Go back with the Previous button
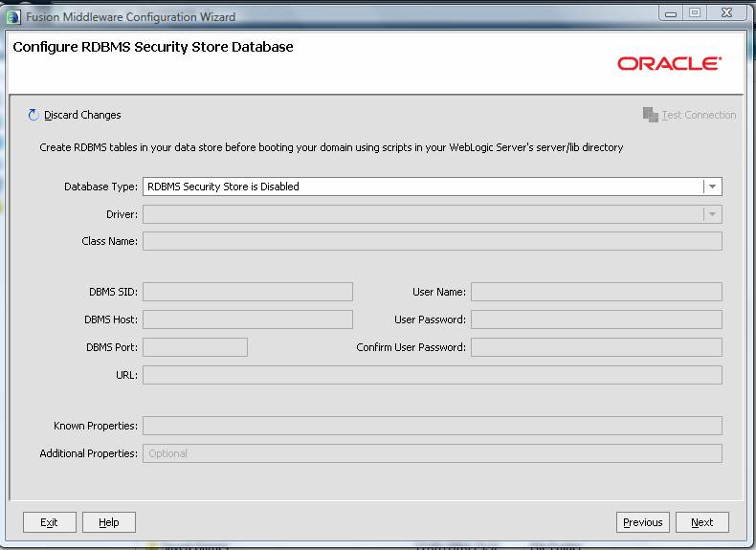756x550 pixels. point(643,522)
